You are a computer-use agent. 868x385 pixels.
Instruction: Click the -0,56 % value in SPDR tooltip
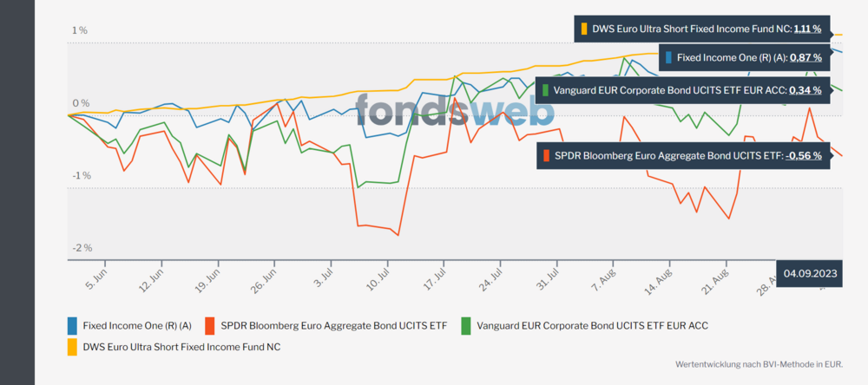point(803,156)
